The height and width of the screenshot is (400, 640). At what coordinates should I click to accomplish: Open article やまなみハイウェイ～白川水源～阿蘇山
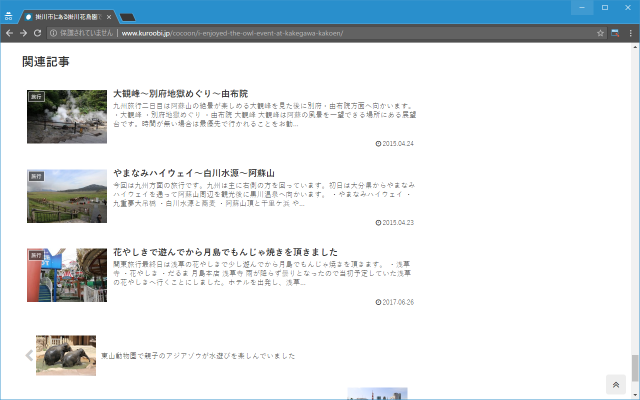(193, 172)
